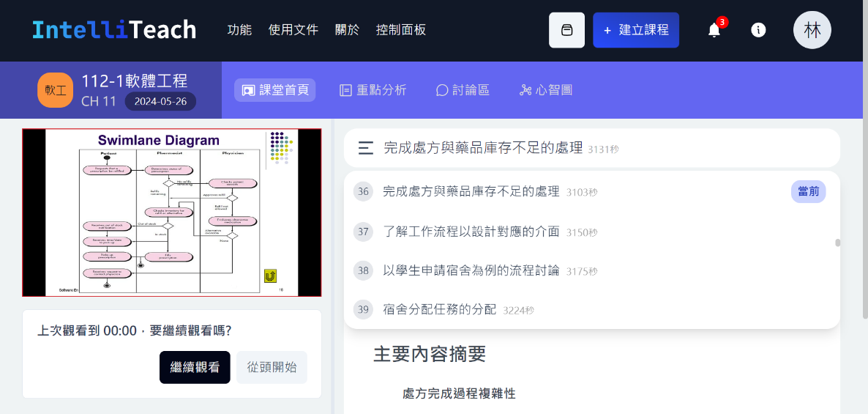Open the archive box icon button
Viewport: 868px width, 414px height.
566,30
